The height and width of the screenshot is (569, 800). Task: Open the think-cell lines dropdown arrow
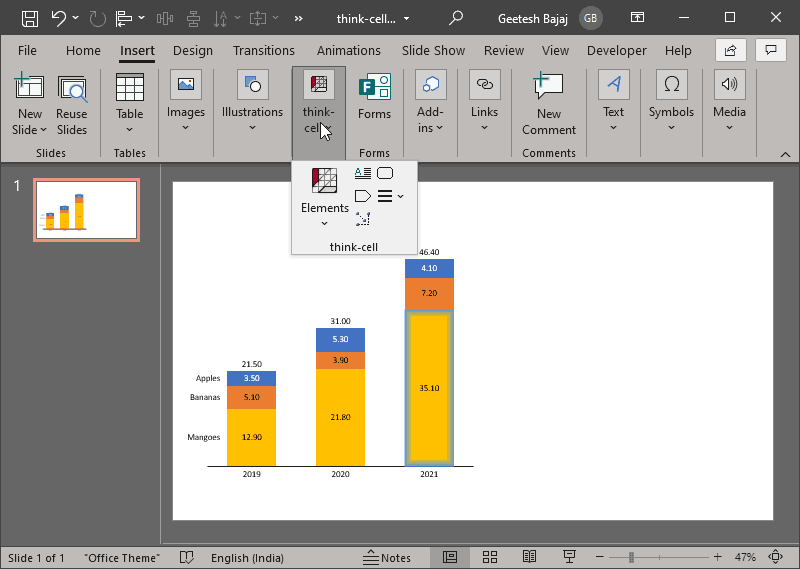tap(400, 196)
